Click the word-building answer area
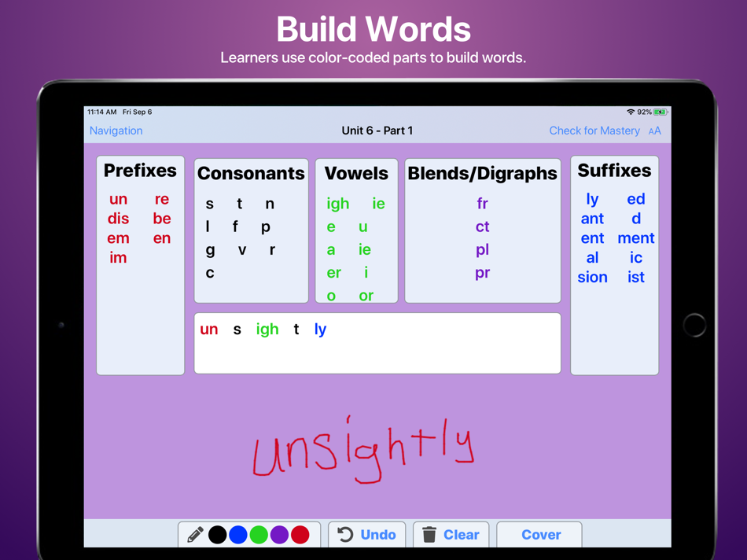The image size is (747, 560). [x=377, y=343]
